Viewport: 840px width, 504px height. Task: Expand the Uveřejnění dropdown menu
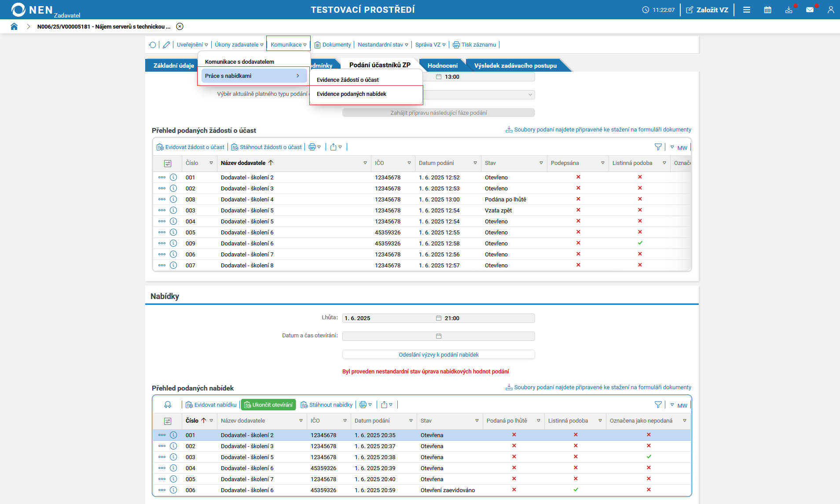192,45
